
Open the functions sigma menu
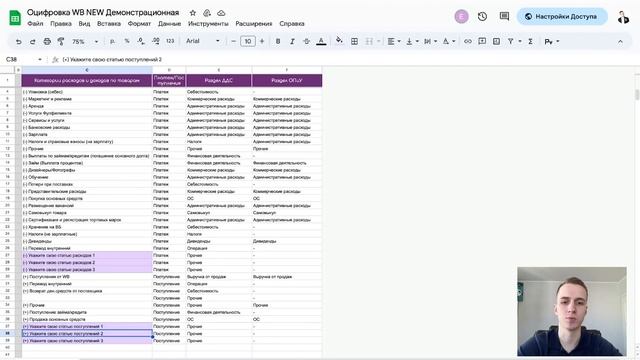click(x=530, y=41)
